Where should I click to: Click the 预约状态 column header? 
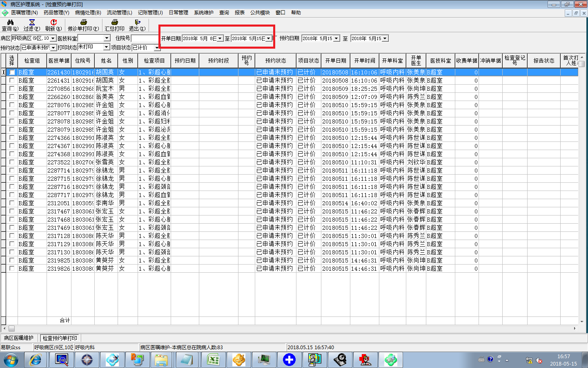point(276,61)
